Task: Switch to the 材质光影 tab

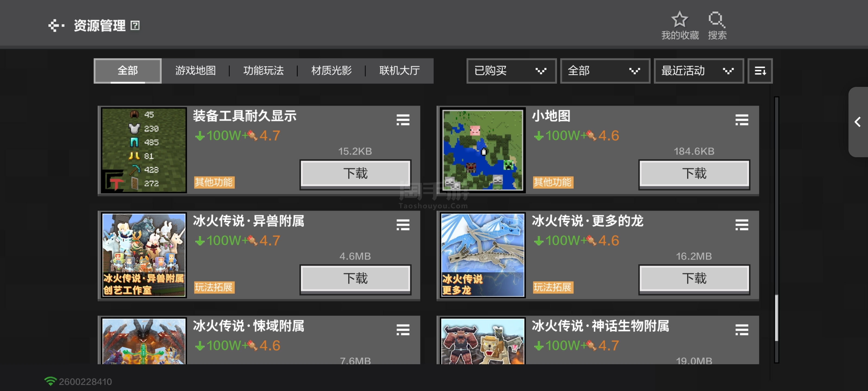Action: (x=331, y=71)
